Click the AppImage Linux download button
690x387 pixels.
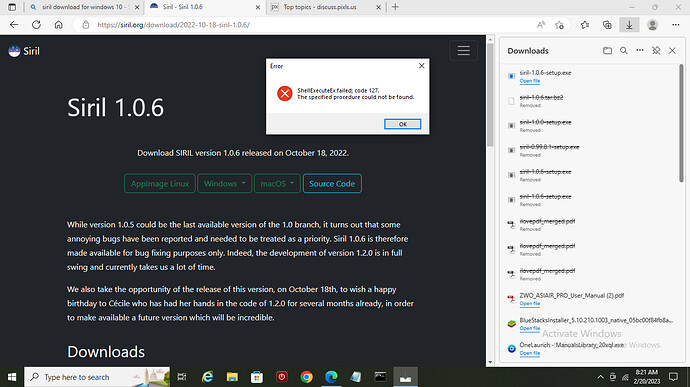click(x=160, y=184)
